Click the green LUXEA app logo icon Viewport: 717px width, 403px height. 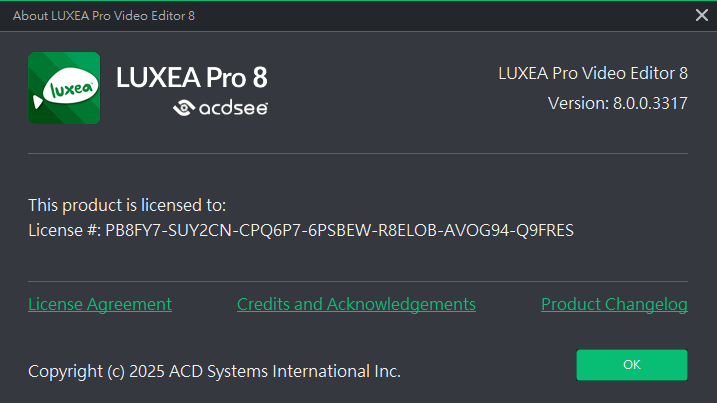tap(64, 88)
